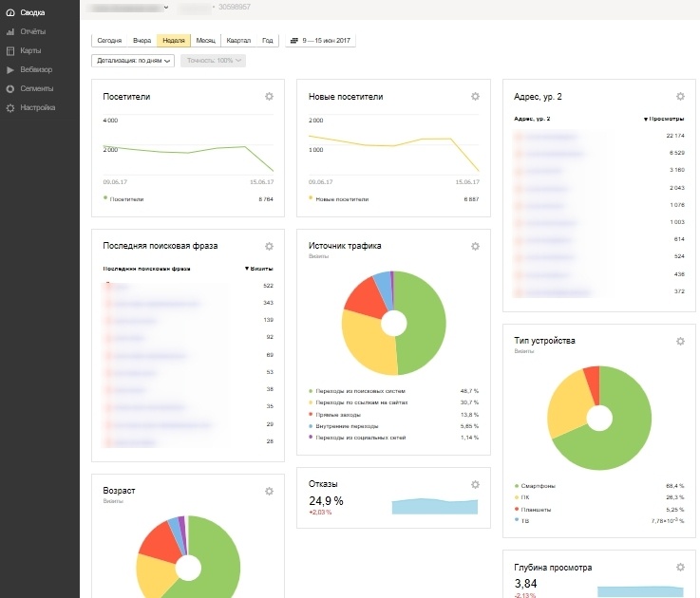
Task: Click the Тип устройства widget title
Action: point(544,341)
